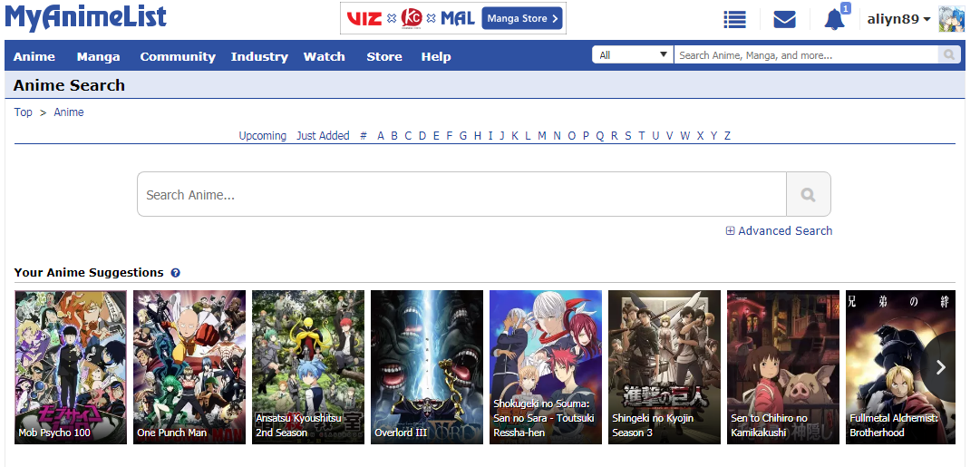Viewport: 980px width, 467px height.
Task: Click the Just Added link
Action: coord(323,136)
